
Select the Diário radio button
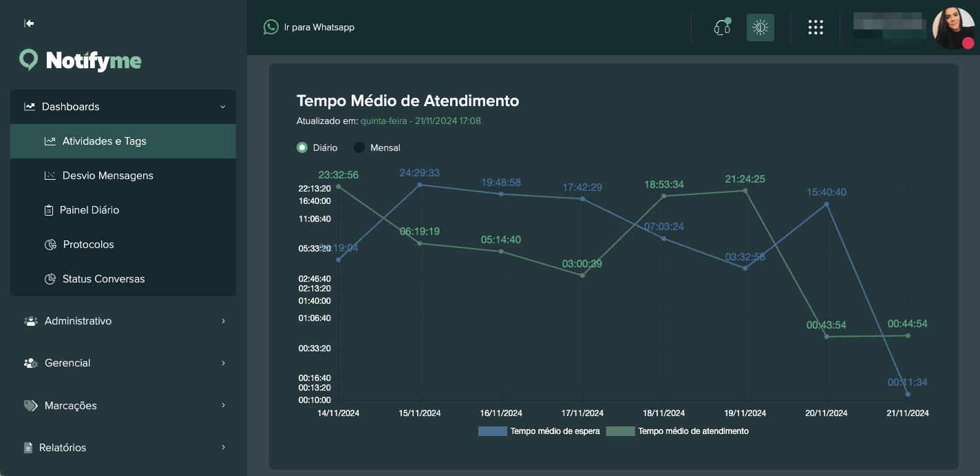[302, 147]
